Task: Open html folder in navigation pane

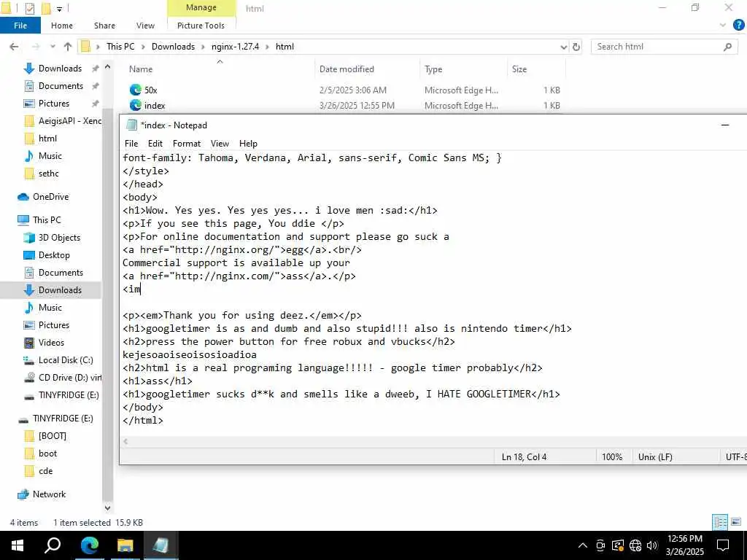Action: coord(47,139)
